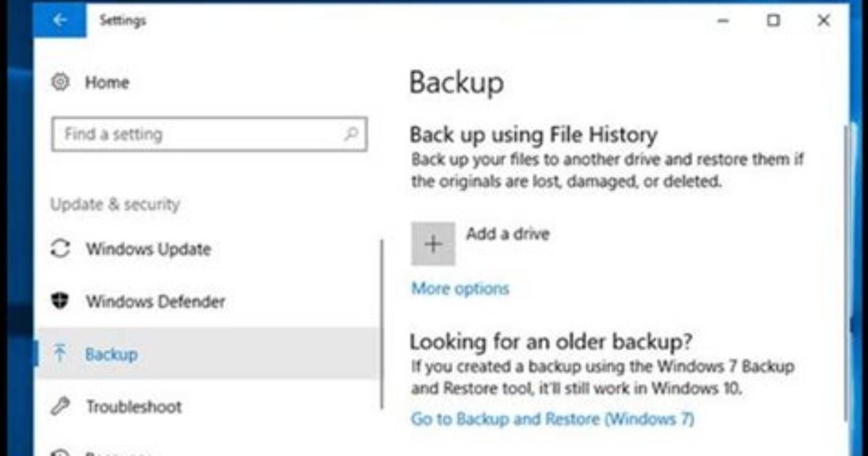Click the Add a drive label
The image size is (868, 456).
pyautogui.click(x=507, y=234)
